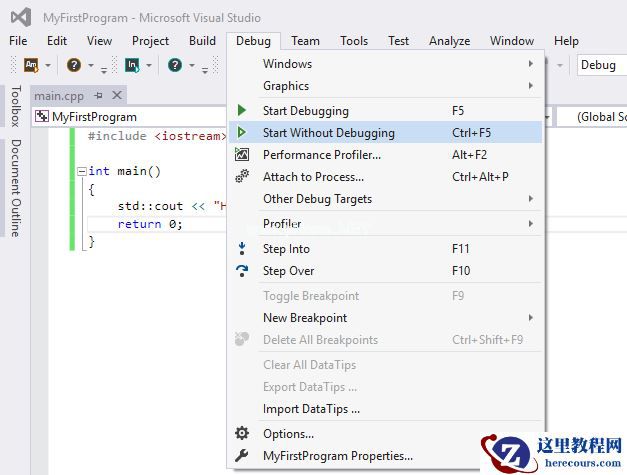
Task: Open the Build menu
Action: (202, 41)
